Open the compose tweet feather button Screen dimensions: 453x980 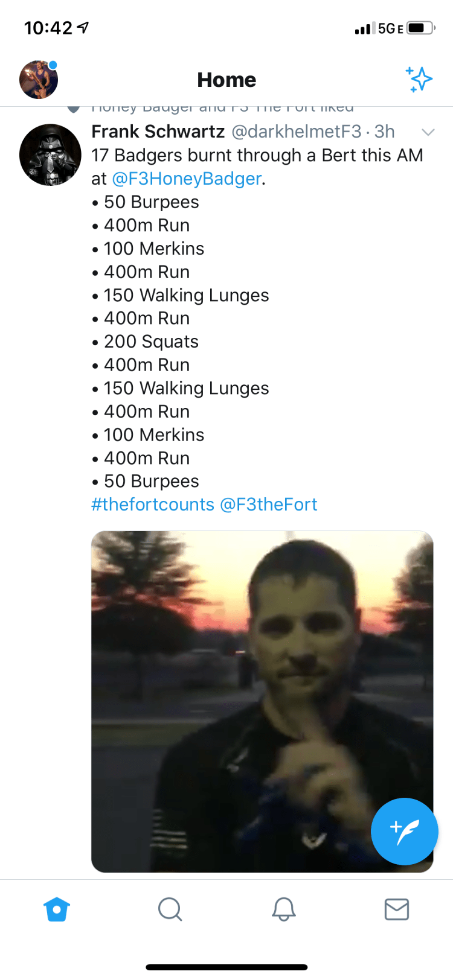click(404, 832)
